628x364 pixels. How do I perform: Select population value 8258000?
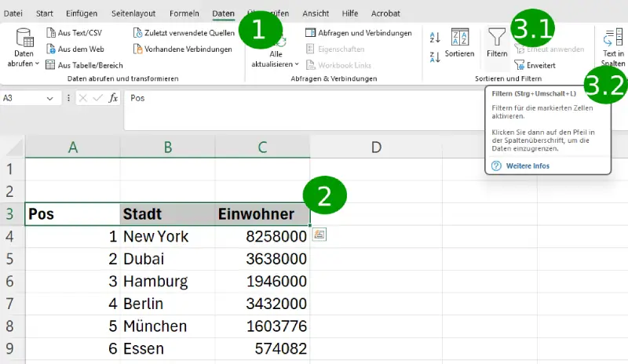pyautogui.click(x=262, y=236)
